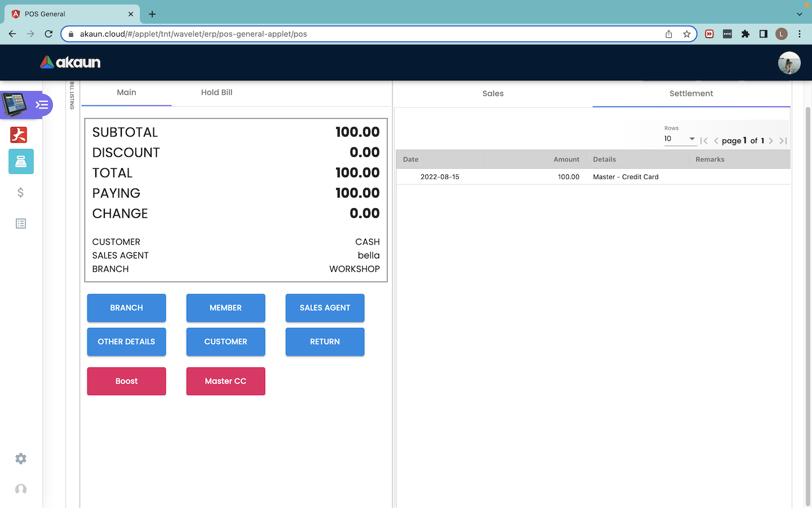Pay with the Boost button
Viewport: 812px width, 508px height.
pos(126,381)
